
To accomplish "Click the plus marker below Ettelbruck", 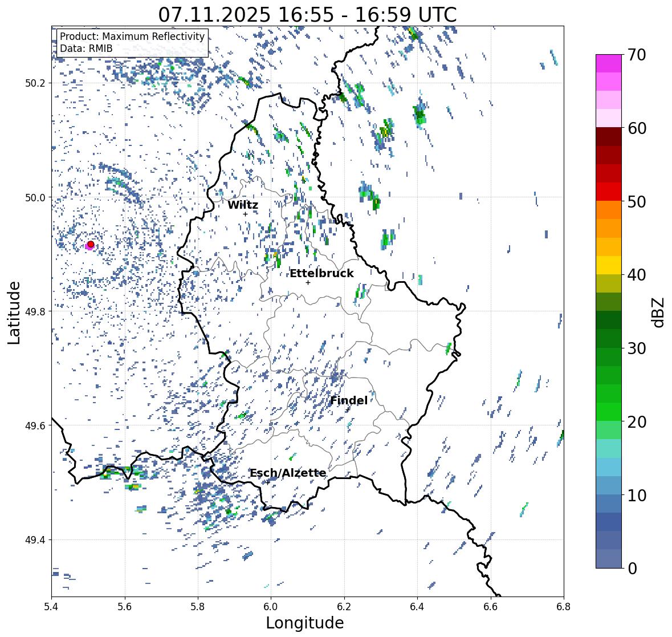I will click(x=308, y=282).
